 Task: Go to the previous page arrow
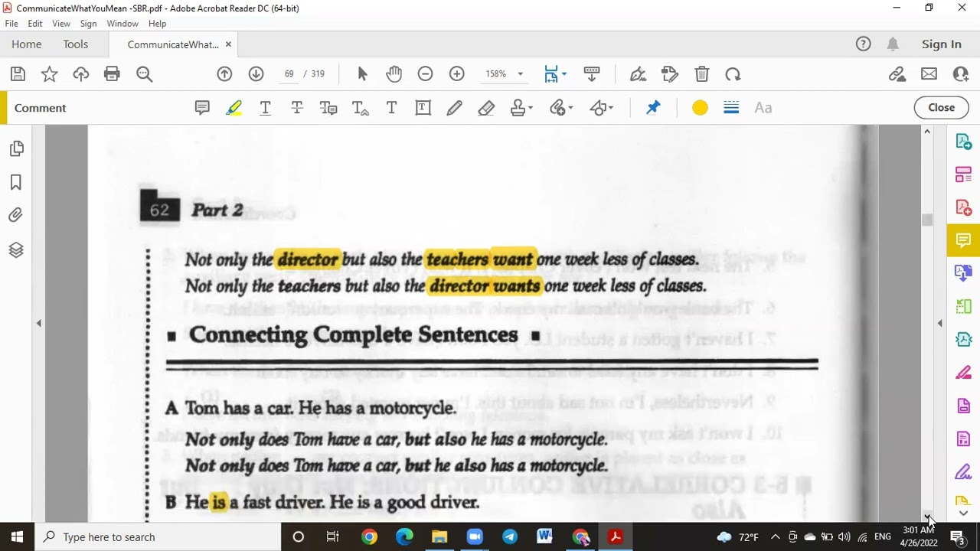(224, 74)
